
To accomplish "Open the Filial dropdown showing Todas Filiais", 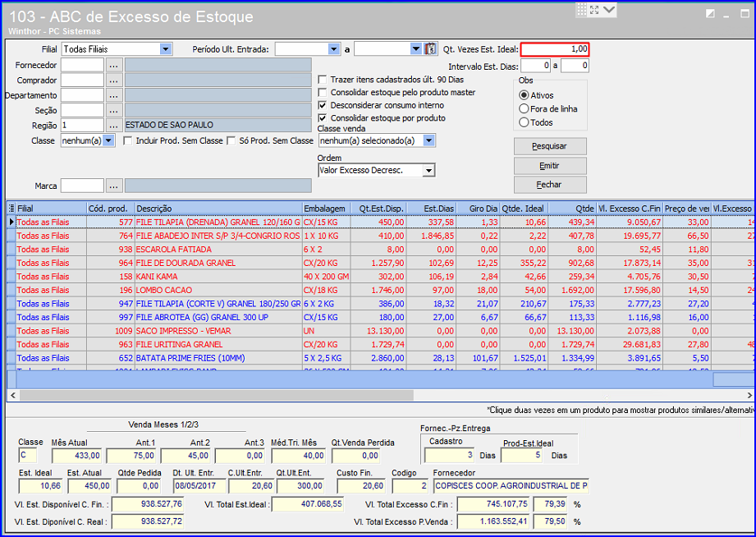I will pyautogui.click(x=165, y=48).
